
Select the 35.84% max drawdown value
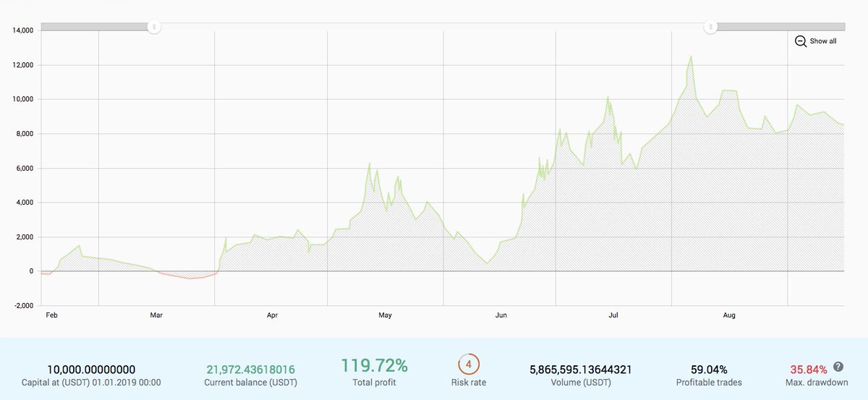pos(808,370)
